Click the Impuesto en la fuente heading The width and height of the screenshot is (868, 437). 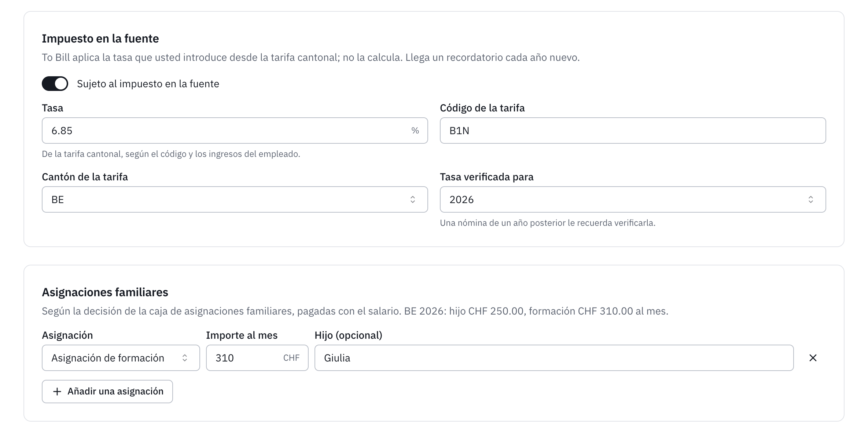coord(100,38)
